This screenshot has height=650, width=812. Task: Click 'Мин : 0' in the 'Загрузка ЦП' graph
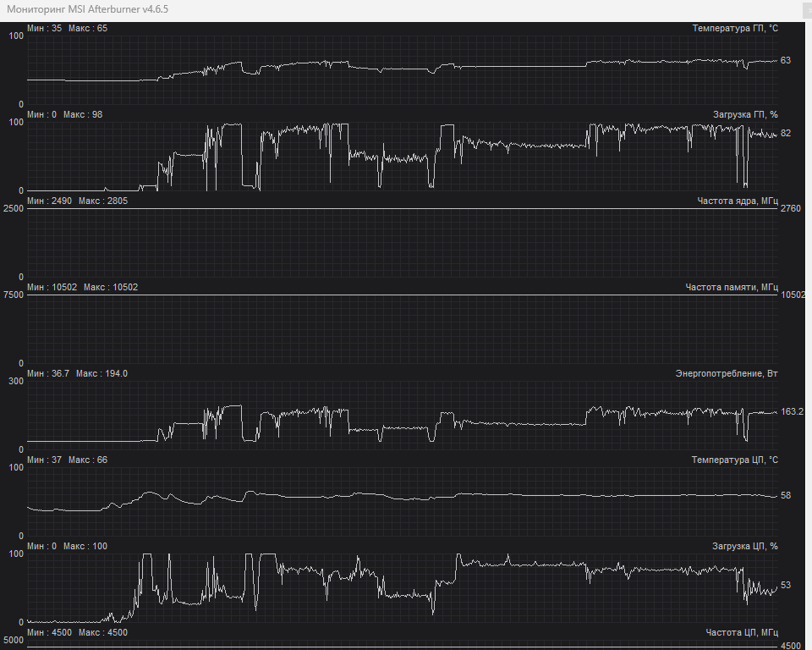coord(42,547)
